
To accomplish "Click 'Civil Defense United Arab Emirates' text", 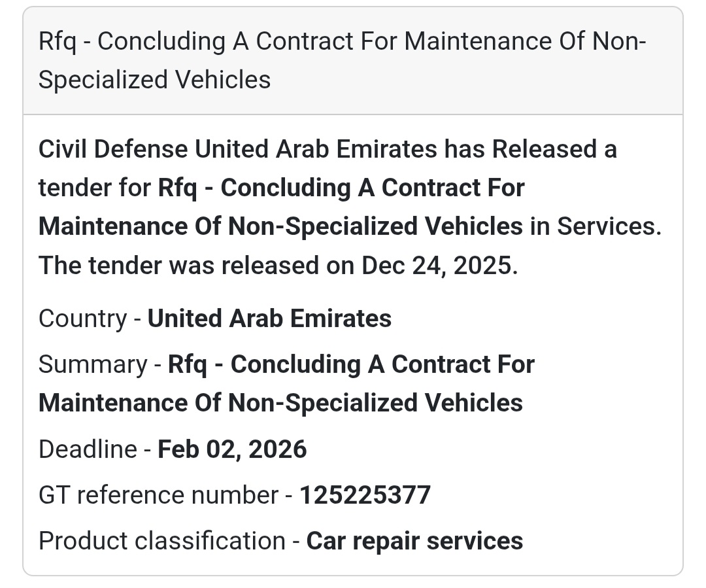I will point(238,149).
